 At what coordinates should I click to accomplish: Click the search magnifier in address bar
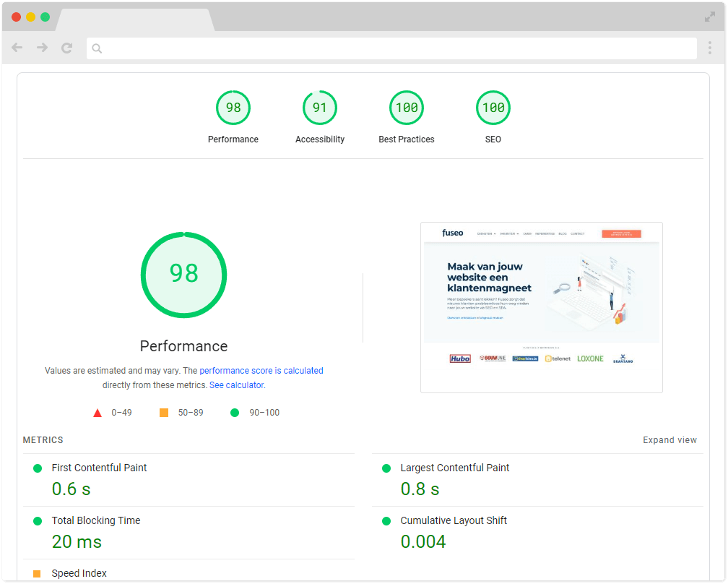[97, 48]
